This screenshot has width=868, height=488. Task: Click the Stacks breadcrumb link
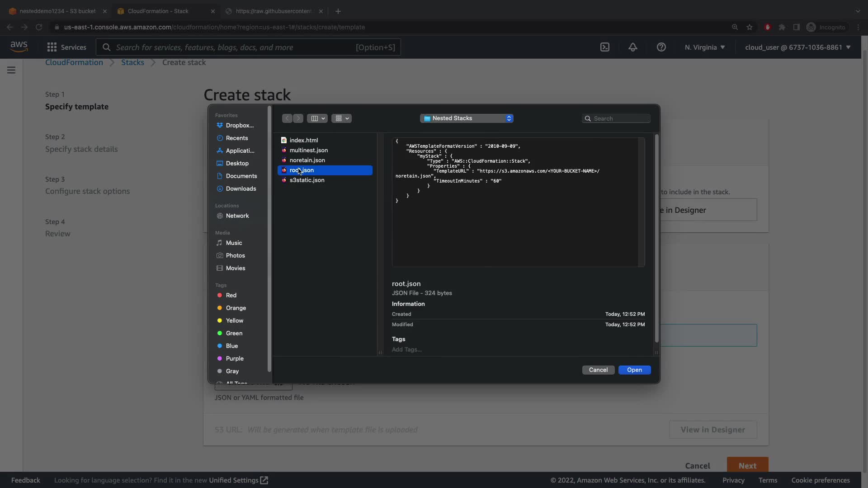(132, 62)
